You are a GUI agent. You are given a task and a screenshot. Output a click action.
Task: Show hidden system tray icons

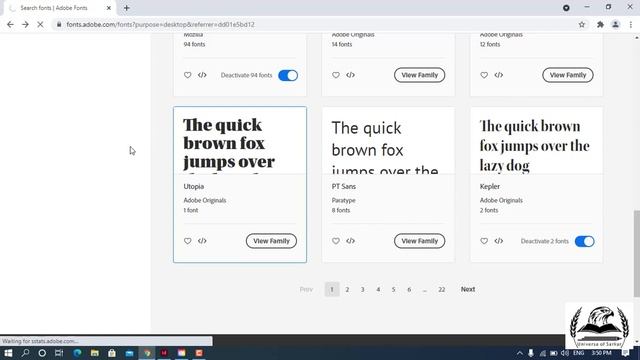point(520,353)
